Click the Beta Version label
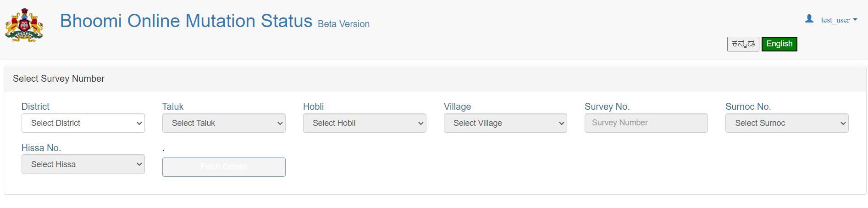Image resolution: width=868 pixels, height=208 pixels. click(344, 24)
